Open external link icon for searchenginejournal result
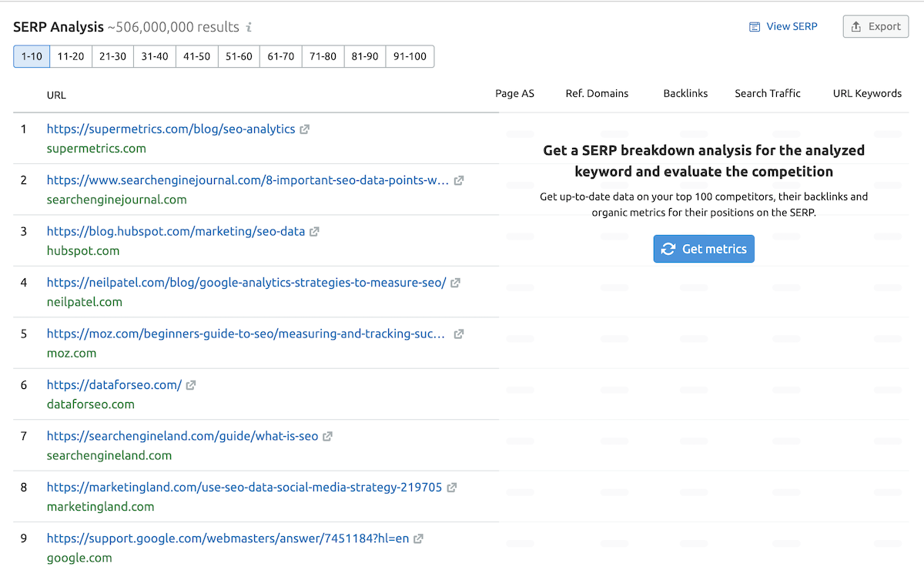Viewport: 924px width, 570px height. click(x=459, y=180)
